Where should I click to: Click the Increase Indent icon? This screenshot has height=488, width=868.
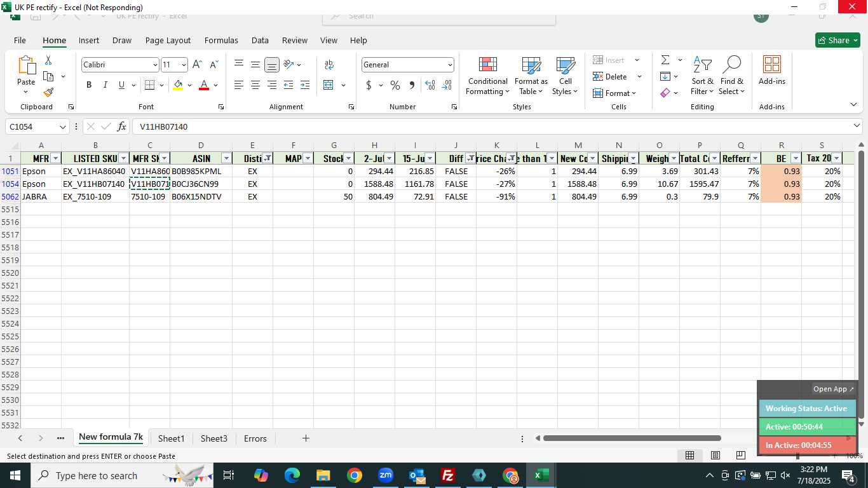click(x=305, y=85)
